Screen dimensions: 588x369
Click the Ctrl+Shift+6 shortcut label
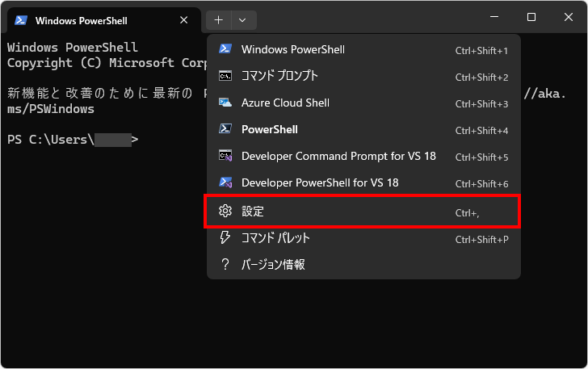coord(481,184)
